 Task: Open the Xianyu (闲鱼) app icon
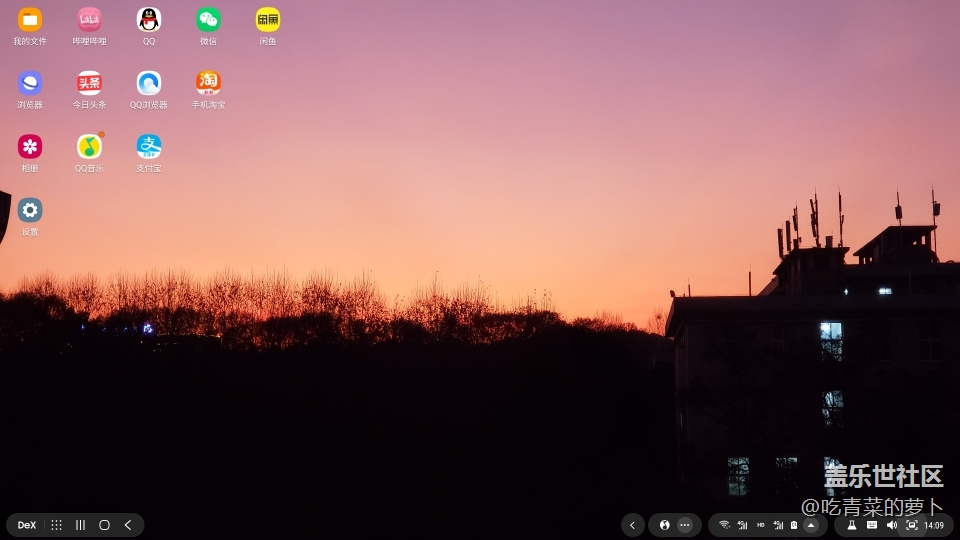(268, 20)
